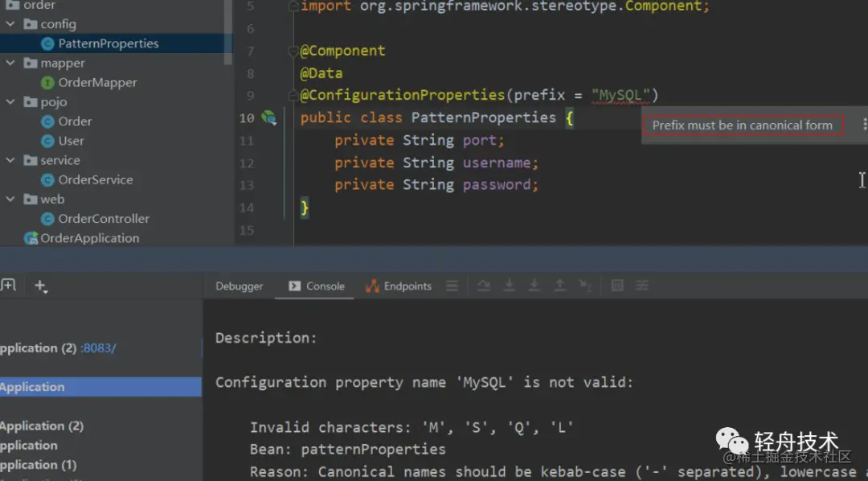Click 'Description:' console line
868x481 pixels.
pyautogui.click(x=266, y=338)
